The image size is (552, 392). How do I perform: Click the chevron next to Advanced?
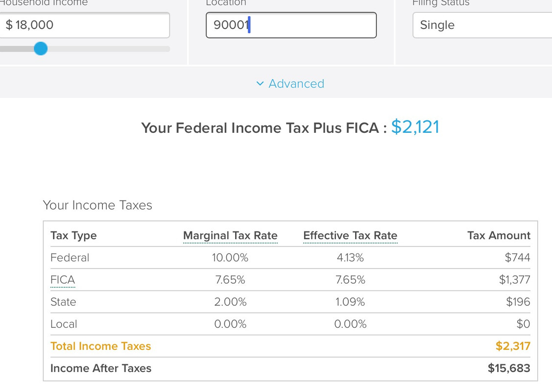point(260,84)
